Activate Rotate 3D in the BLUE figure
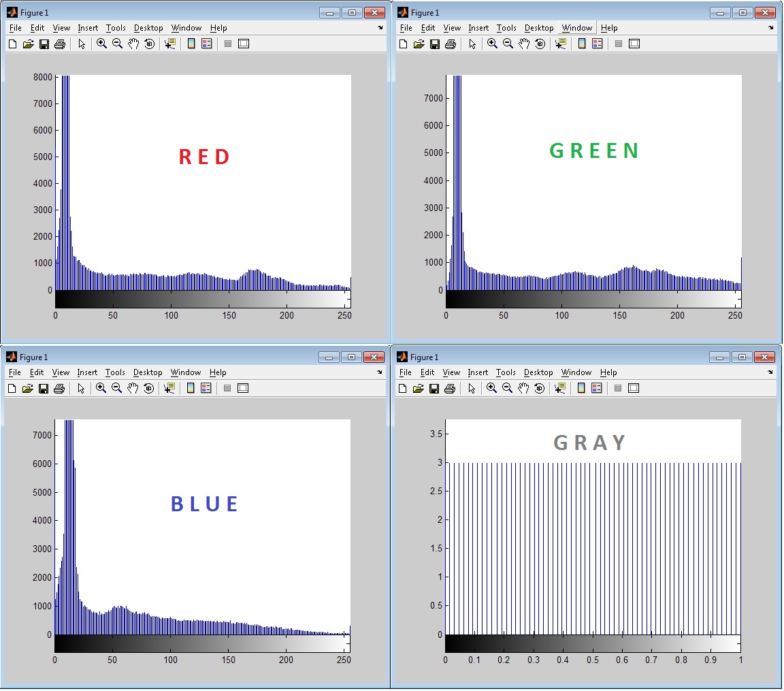 pyautogui.click(x=149, y=388)
